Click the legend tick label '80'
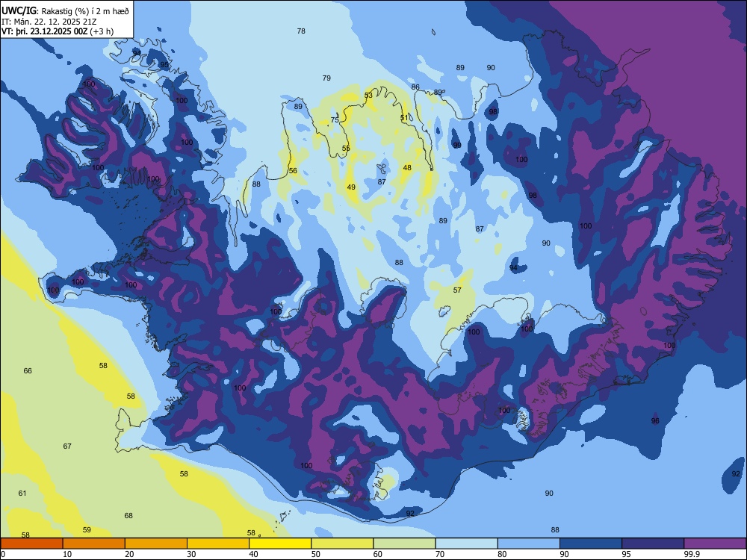This screenshot has width=747, height=560. (502, 554)
